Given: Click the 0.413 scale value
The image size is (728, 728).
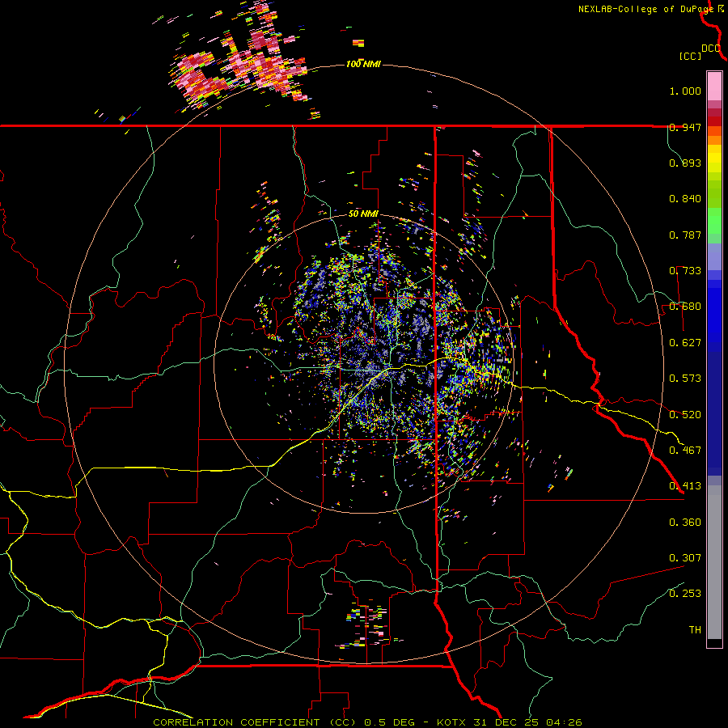Looking at the screenshot, I should 685,486.
